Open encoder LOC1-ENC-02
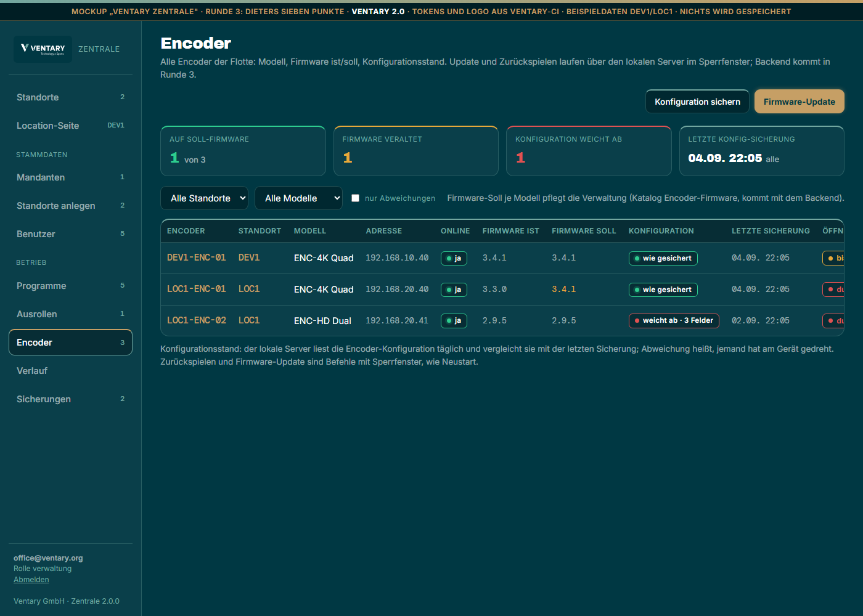Viewport: 863px width, 616px height. [196, 320]
